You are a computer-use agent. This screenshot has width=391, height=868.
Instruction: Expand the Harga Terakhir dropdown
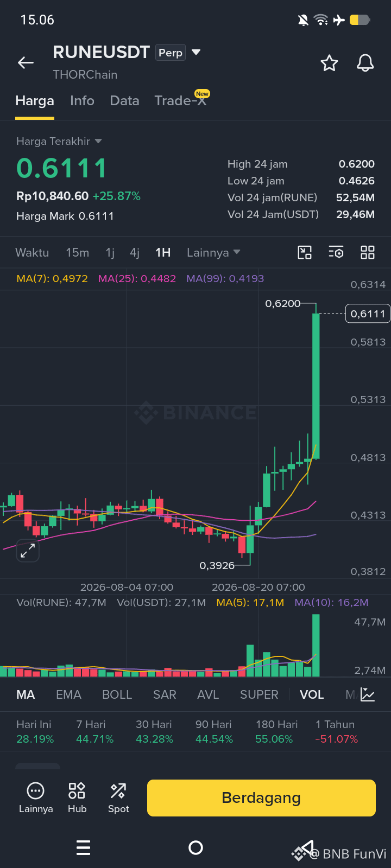pos(59,141)
